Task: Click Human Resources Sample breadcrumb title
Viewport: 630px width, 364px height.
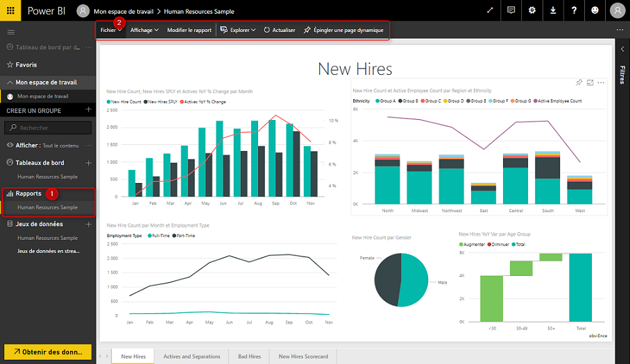Action: tap(199, 11)
